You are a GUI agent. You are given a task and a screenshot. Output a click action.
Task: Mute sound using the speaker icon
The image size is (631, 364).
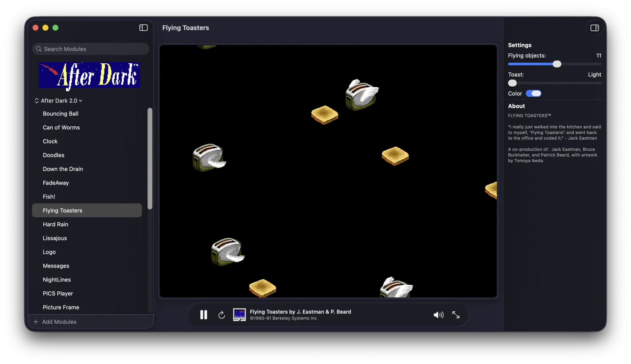click(438, 315)
